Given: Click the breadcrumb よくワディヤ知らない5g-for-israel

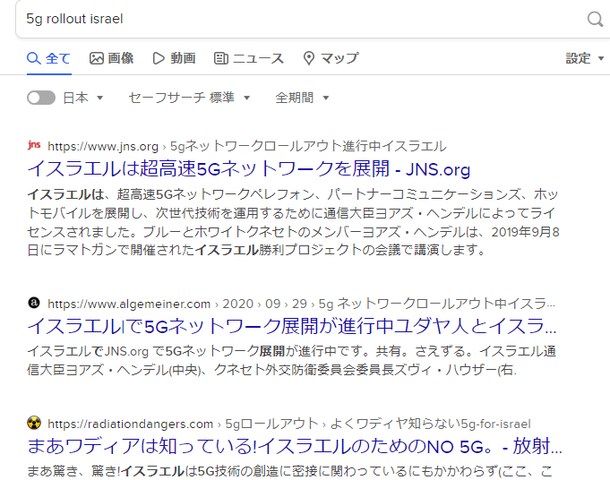Looking at the screenshot, I should click(430, 424).
